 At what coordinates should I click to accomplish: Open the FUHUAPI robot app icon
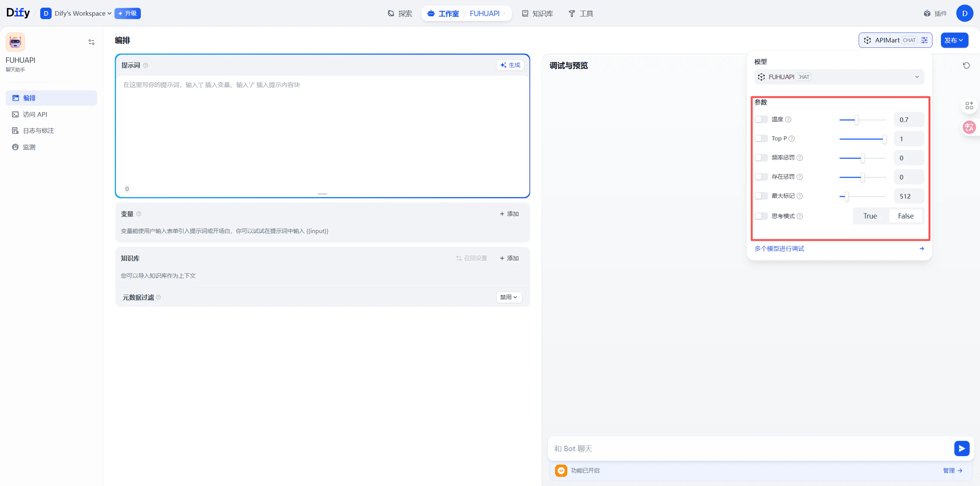[15, 42]
